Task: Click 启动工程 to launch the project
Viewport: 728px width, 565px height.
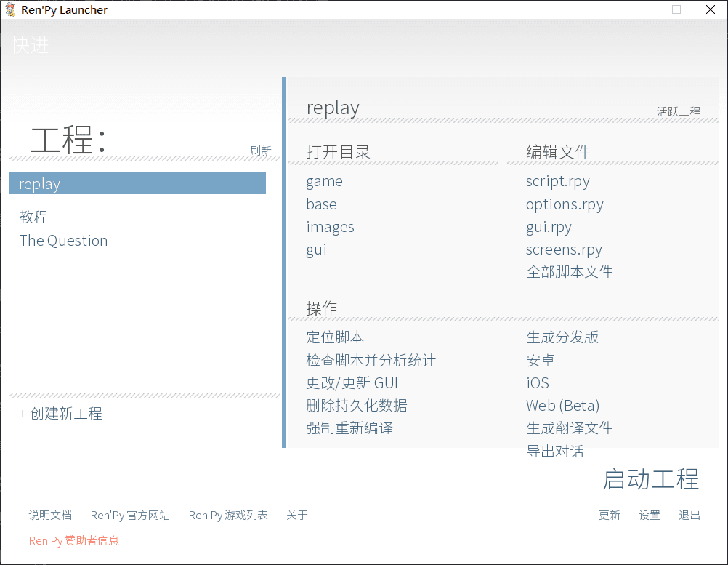Action: [x=651, y=479]
